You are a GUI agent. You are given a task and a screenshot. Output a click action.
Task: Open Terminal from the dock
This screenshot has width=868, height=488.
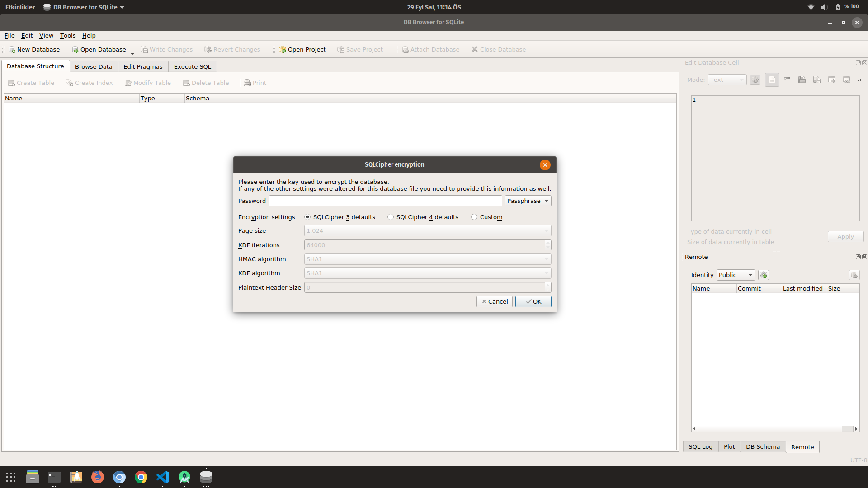54,477
